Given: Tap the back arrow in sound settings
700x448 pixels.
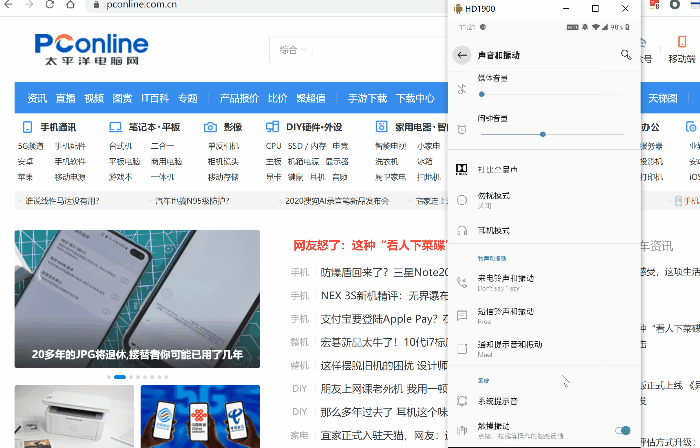Looking at the screenshot, I should pos(462,55).
